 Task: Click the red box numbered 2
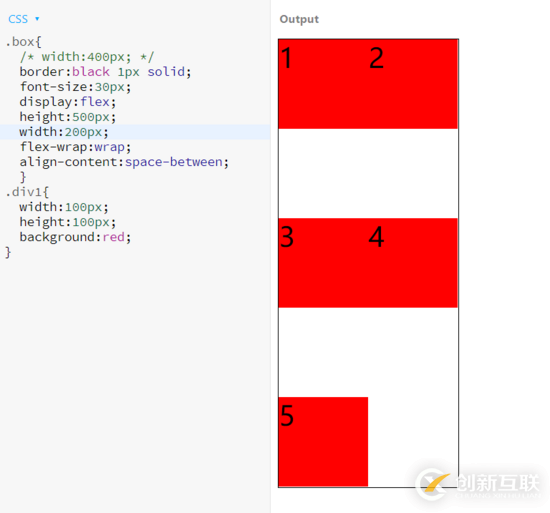pyautogui.click(x=413, y=84)
